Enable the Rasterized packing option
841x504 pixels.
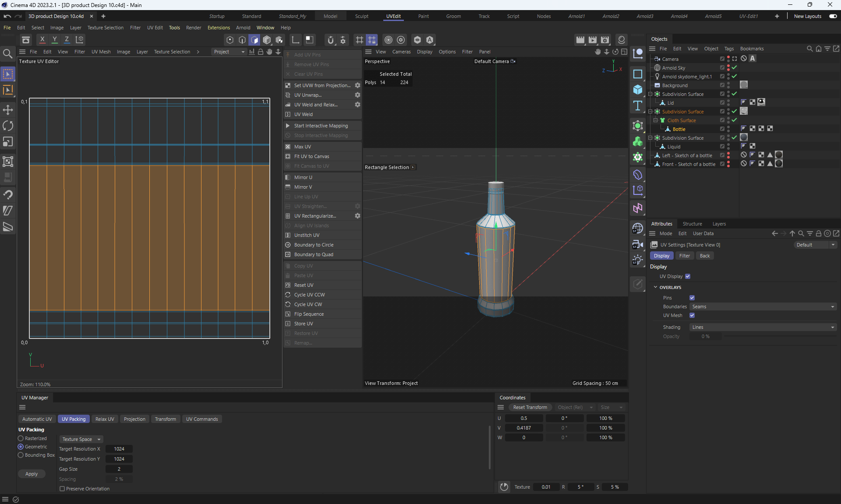coord(21,438)
